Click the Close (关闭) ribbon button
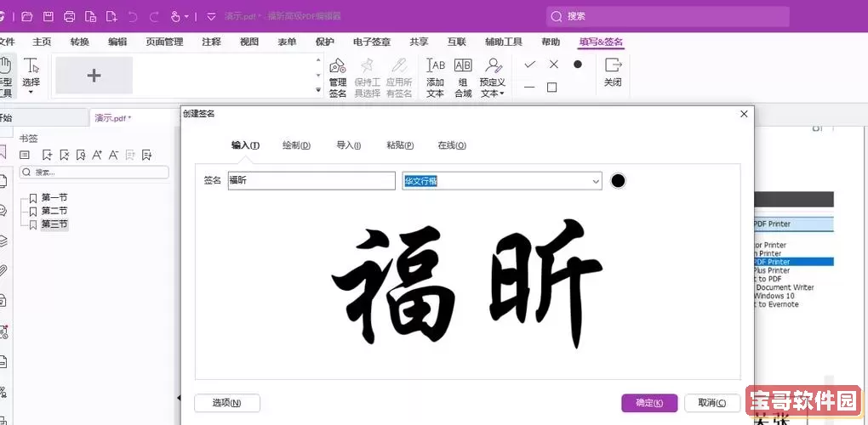 click(x=613, y=72)
